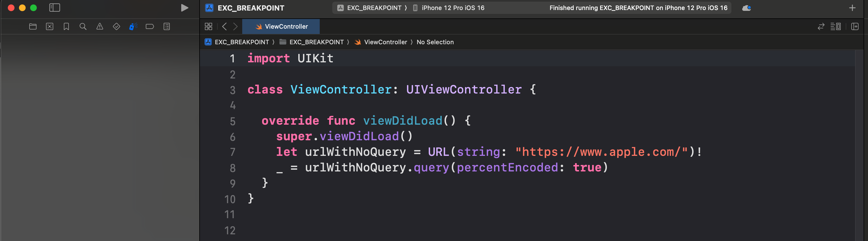The width and height of the screenshot is (868, 241).
Task: Pick the iPhone 12 Pro iOS 16 destination
Action: click(452, 8)
